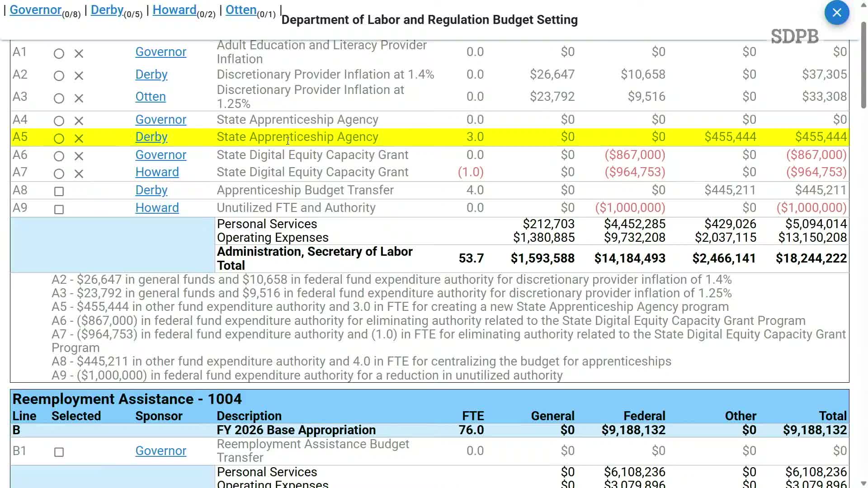Image resolution: width=868 pixels, height=488 pixels.
Task: Check the A8 Apprenticeship Budget Transfer checkbox
Action: 59,192
